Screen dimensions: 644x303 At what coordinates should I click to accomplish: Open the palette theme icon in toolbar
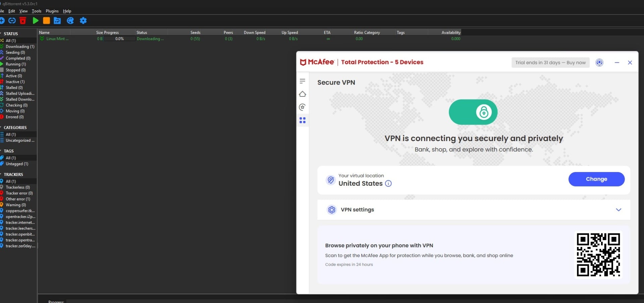(x=70, y=21)
